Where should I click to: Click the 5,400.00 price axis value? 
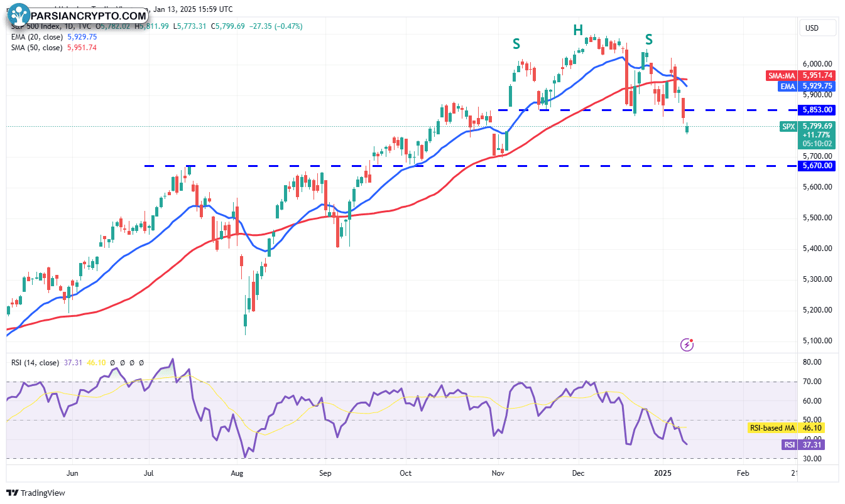[817, 249]
